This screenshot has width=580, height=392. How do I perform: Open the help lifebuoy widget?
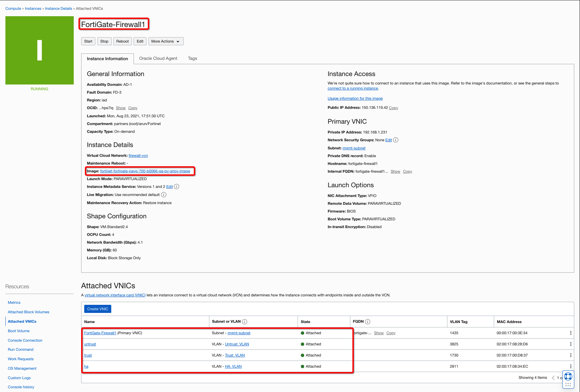[x=568, y=376]
